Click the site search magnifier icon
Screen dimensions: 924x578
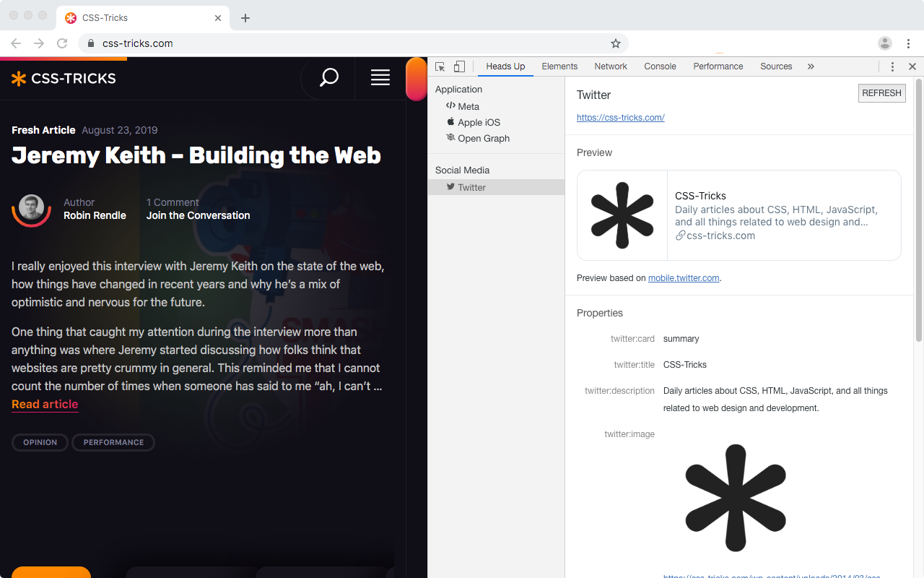(x=329, y=77)
